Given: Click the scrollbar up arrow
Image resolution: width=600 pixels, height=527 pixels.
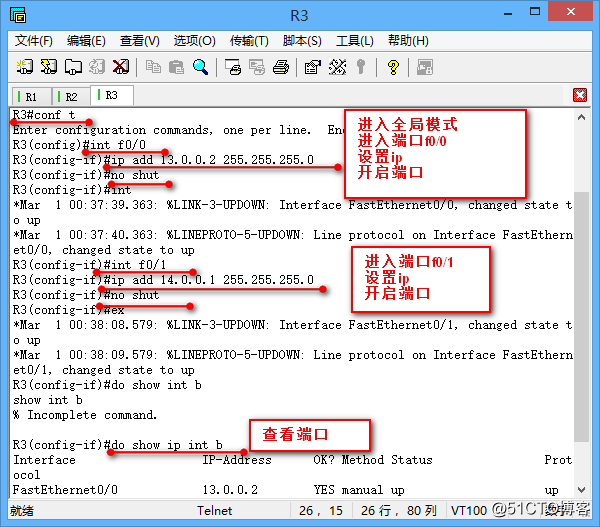Looking at the screenshot, I should pyautogui.click(x=581, y=117).
